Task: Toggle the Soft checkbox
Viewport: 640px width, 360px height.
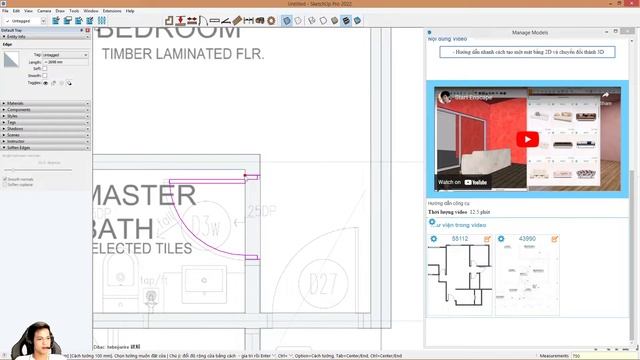Action: coord(44,69)
